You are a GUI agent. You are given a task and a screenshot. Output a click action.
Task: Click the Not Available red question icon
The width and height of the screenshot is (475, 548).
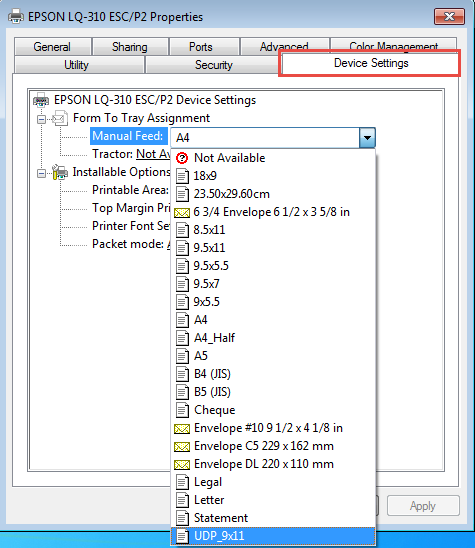click(182, 158)
